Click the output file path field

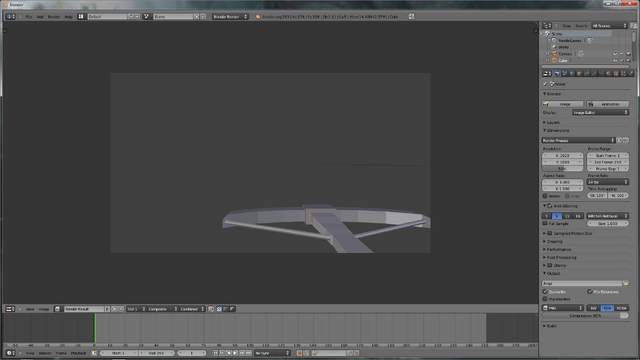(x=582, y=283)
